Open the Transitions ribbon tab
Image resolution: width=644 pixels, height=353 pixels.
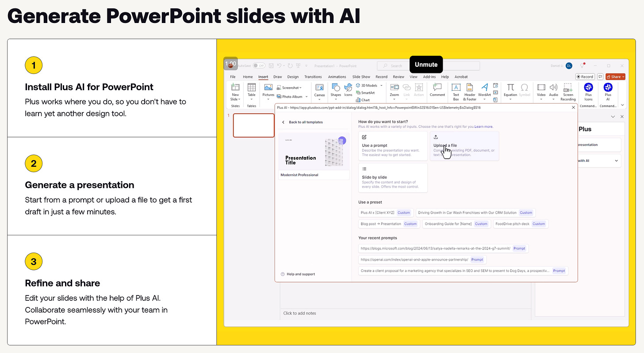[x=313, y=77]
